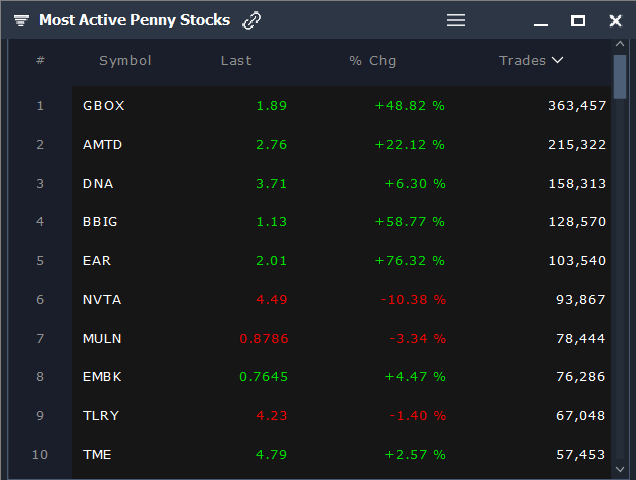Viewport: 636px width, 480px height.
Task: Sort by the Symbol column header
Action: (125, 60)
